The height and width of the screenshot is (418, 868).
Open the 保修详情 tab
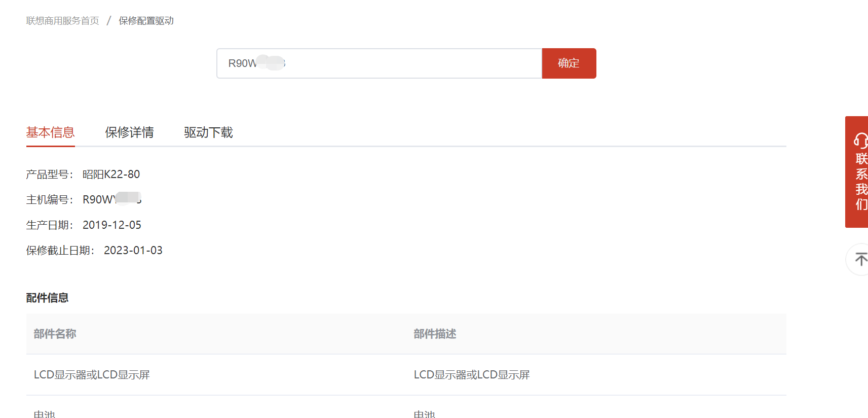pyautogui.click(x=129, y=132)
